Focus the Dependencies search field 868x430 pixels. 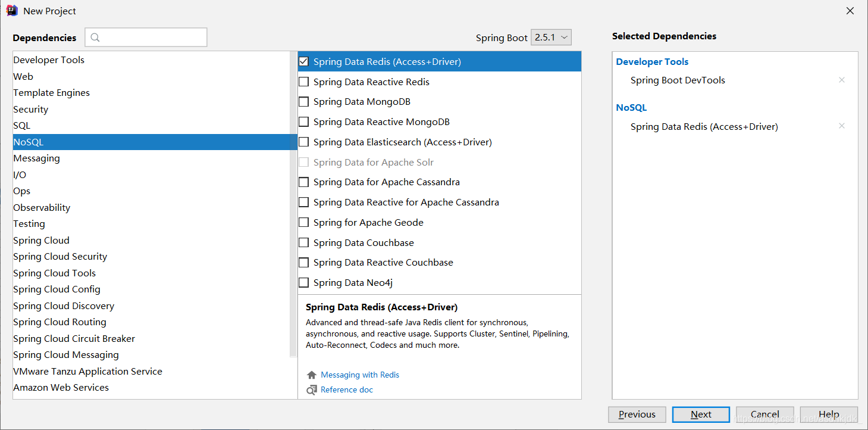146,37
